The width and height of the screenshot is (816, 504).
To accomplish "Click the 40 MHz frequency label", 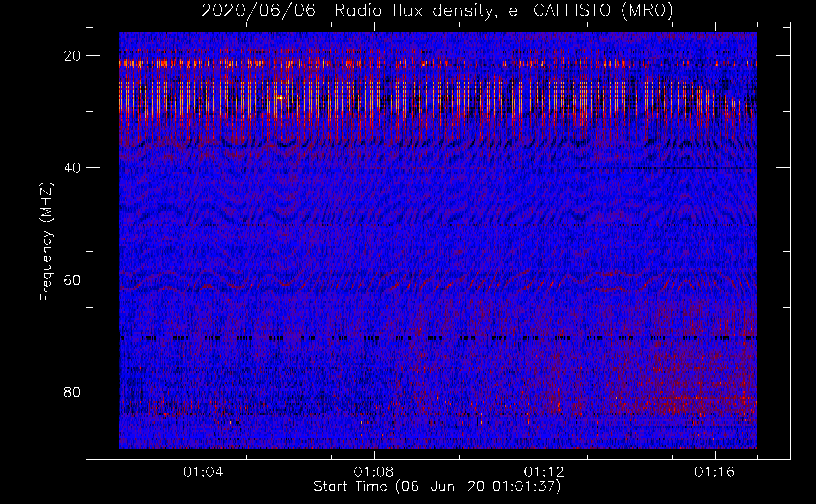I will [x=73, y=167].
